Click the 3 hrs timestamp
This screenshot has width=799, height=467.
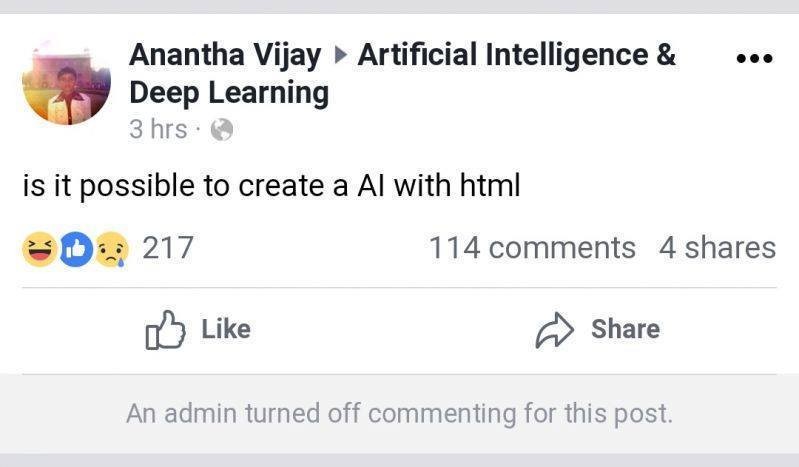[x=158, y=130]
